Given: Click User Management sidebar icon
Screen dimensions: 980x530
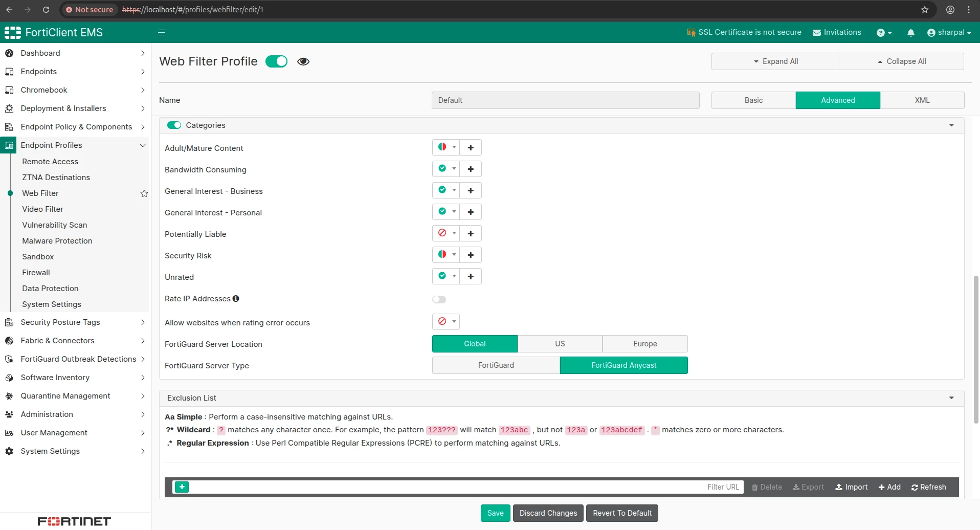Looking at the screenshot, I should pyautogui.click(x=9, y=433).
